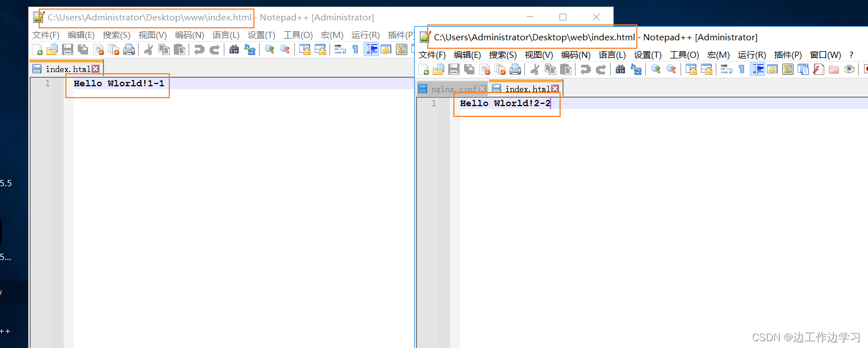Screen dimensions: 868x348
Task: Click Close All icon in web window toolbar
Action: point(500,69)
